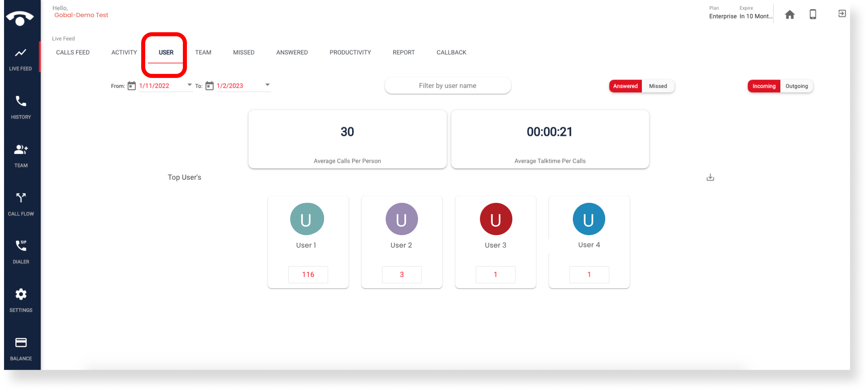The image size is (868, 392).
Task: Click the Team add-person sidebar icon
Action: [21, 149]
